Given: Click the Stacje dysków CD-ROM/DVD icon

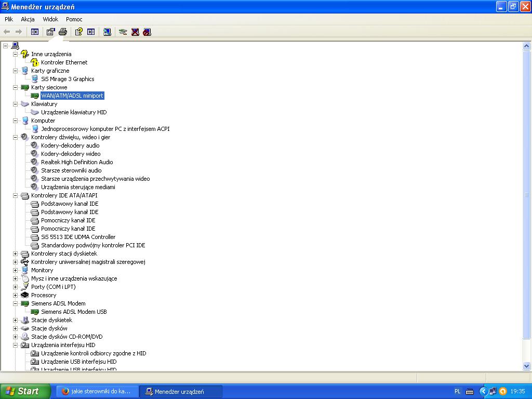Looking at the screenshot, I should click(25, 337).
